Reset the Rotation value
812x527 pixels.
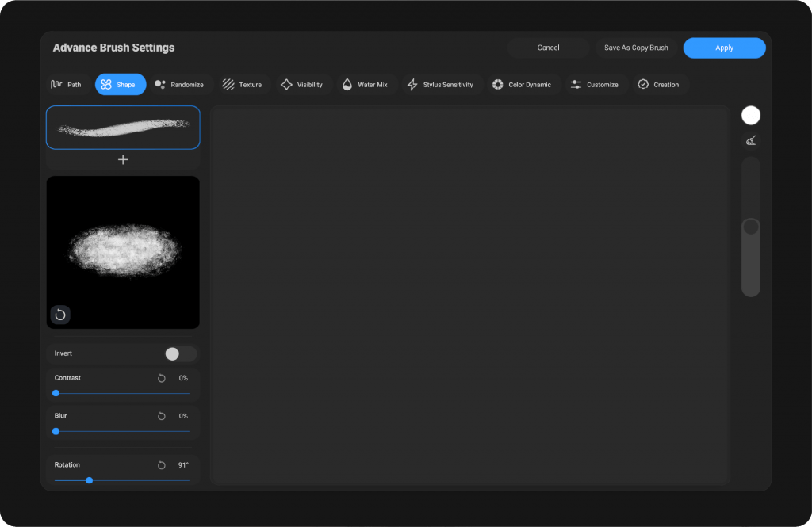coord(162,466)
